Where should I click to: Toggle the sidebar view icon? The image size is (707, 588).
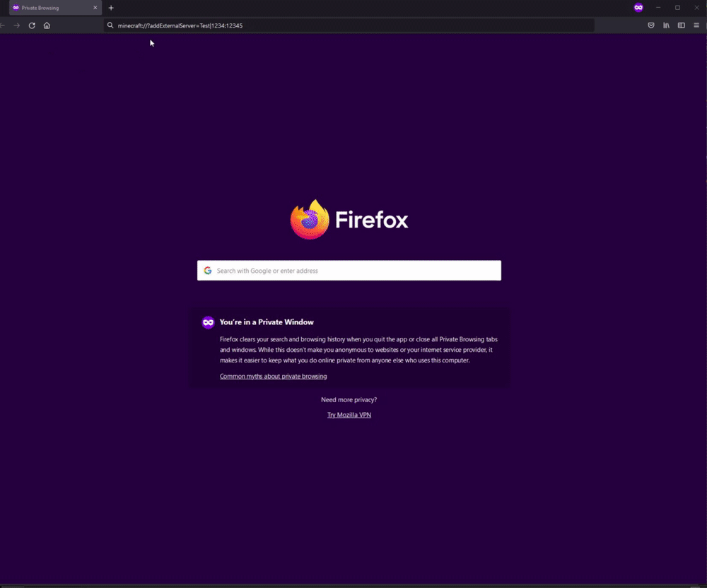click(x=682, y=25)
